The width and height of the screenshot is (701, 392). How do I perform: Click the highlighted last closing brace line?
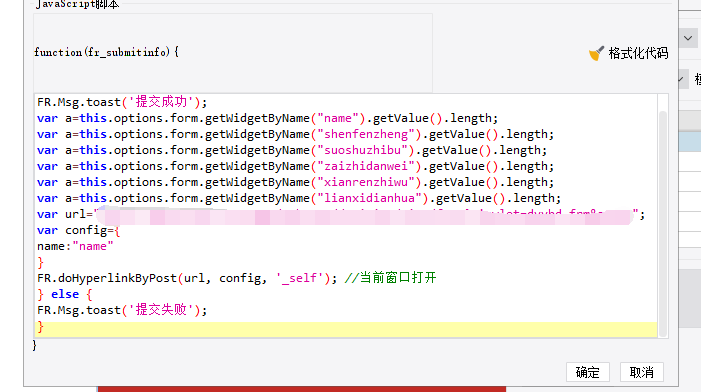[346, 329]
